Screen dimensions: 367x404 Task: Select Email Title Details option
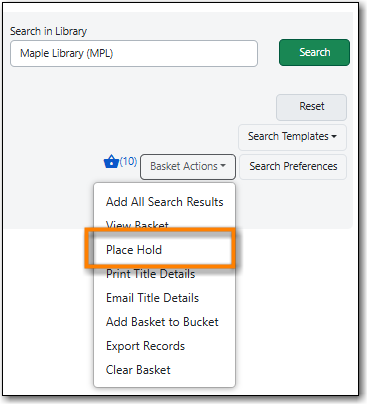coord(152,298)
